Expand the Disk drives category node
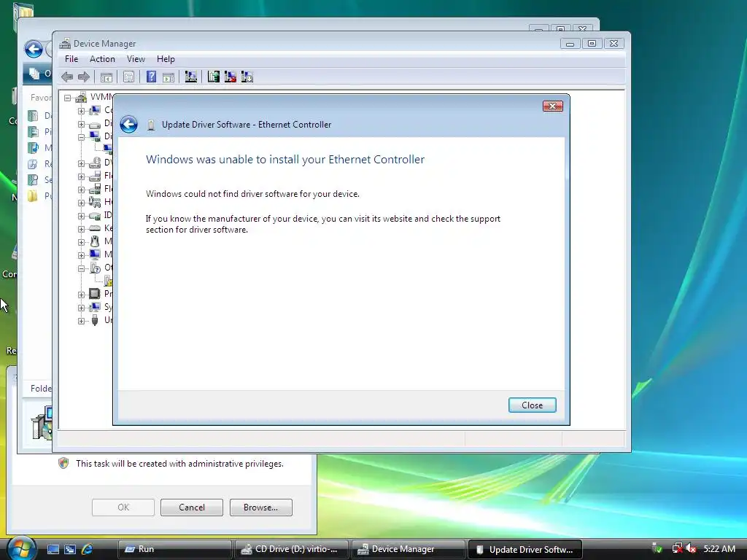 pyautogui.click(x=82, y=124)
